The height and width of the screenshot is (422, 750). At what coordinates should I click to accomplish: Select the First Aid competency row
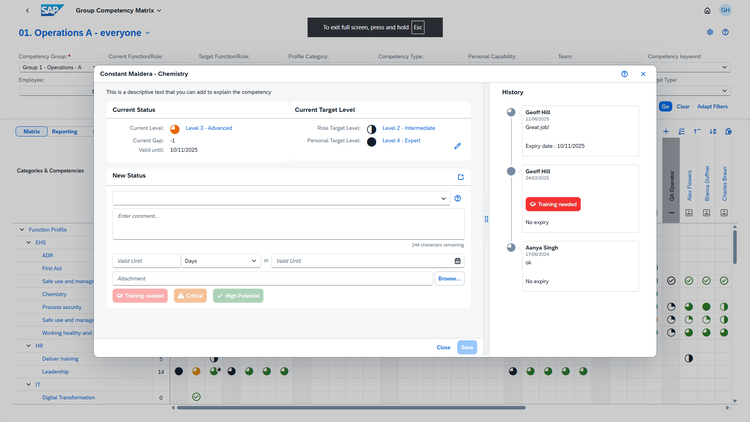[x=52, y=268]
